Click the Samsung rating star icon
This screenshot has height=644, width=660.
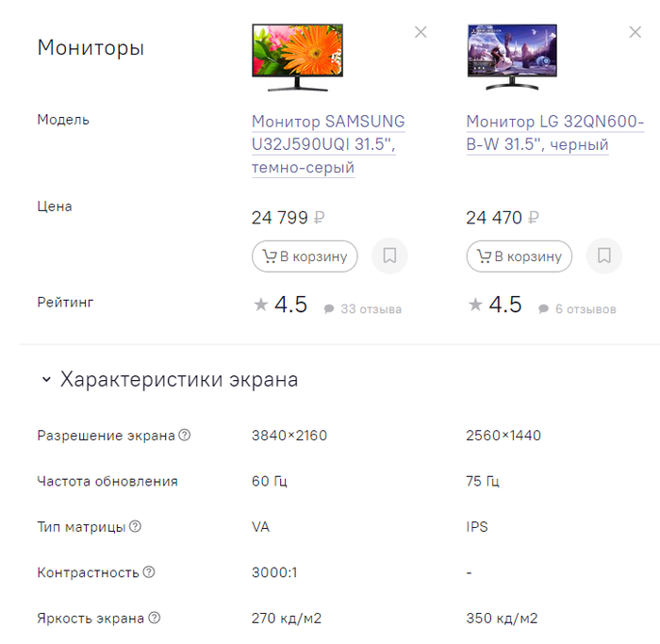(x=261, y=305)
